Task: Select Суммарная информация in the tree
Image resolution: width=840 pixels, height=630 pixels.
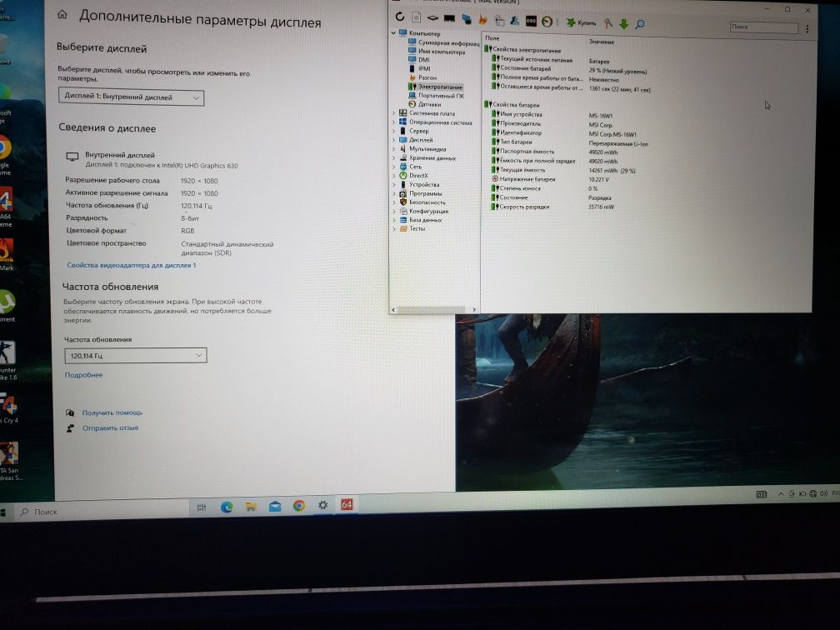Action: pyautogui.click(x=444, y=42)
